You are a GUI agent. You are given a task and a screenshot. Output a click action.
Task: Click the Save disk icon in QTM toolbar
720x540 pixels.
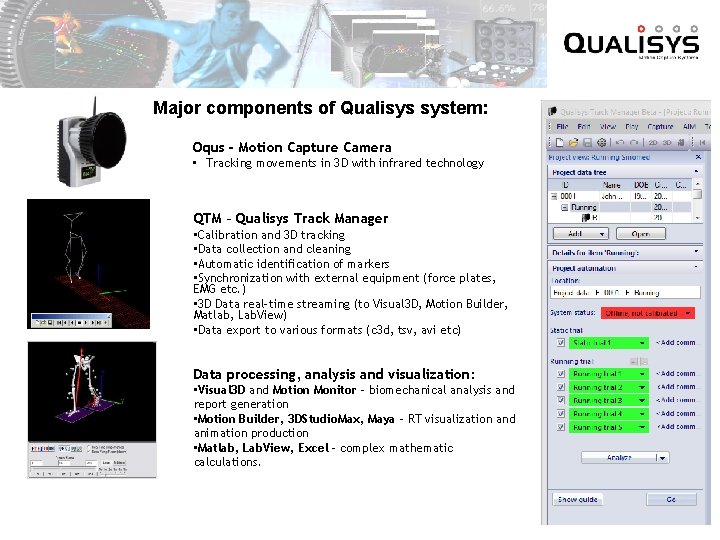tap(587, 143)
